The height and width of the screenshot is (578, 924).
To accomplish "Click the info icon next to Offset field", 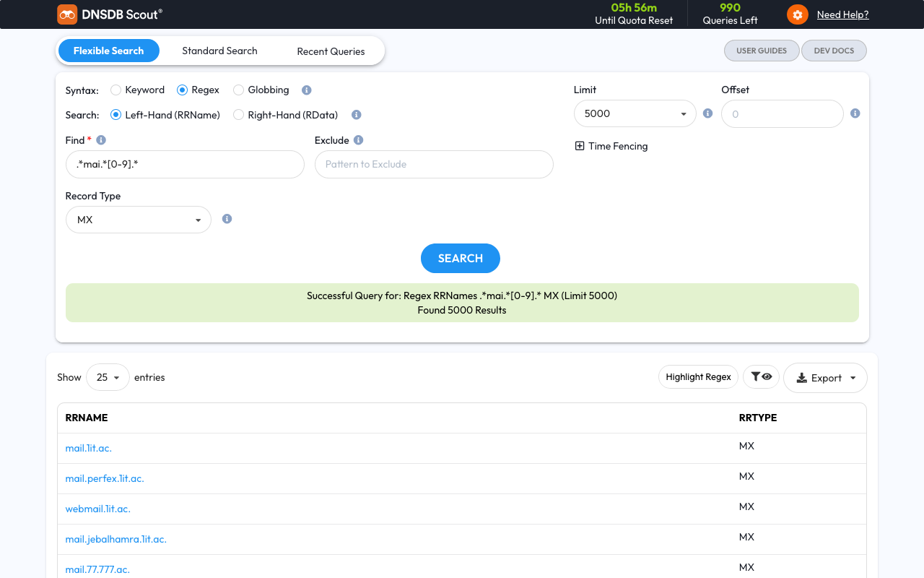I will pos(855,113).
